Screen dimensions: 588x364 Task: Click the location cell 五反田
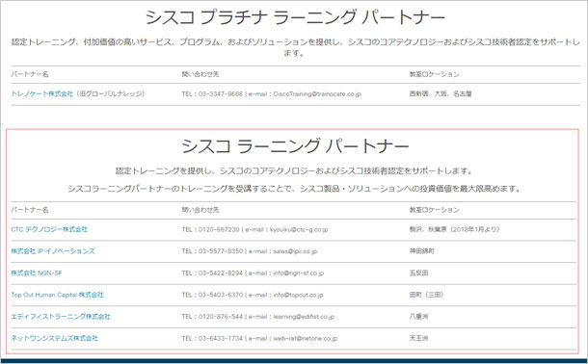[x=418, y=273]
